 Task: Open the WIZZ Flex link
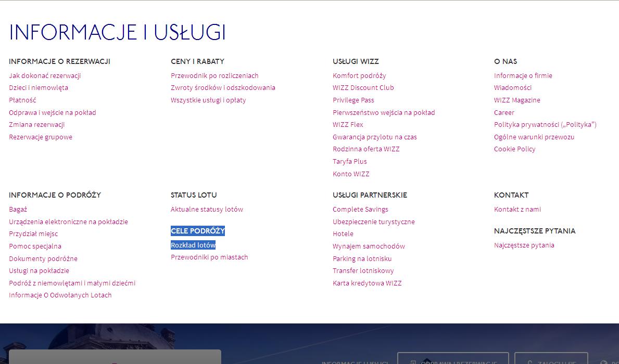click(x=348, y=125)
